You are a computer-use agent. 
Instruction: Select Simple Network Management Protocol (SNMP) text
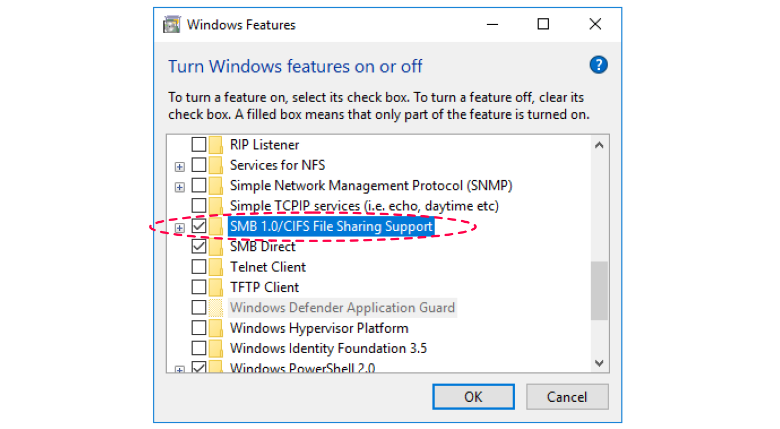[371, 186]
